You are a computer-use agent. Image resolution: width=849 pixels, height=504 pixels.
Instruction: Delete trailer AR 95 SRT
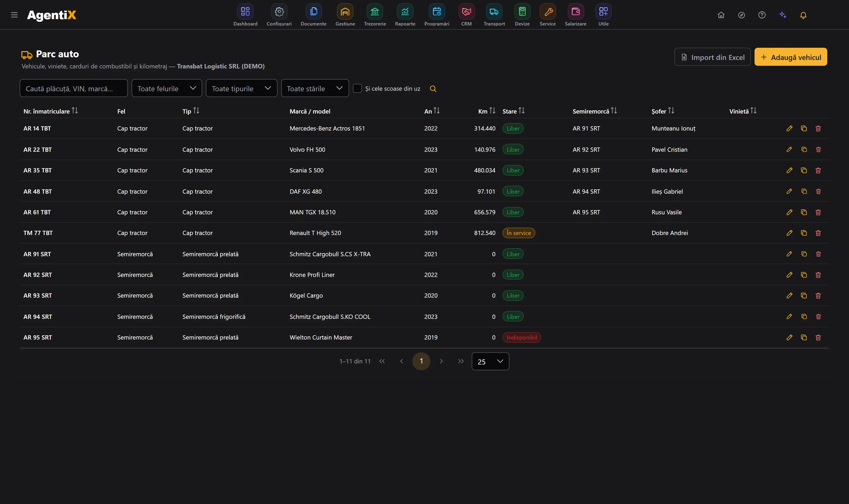pyautogui.click(x=818, y=338)
